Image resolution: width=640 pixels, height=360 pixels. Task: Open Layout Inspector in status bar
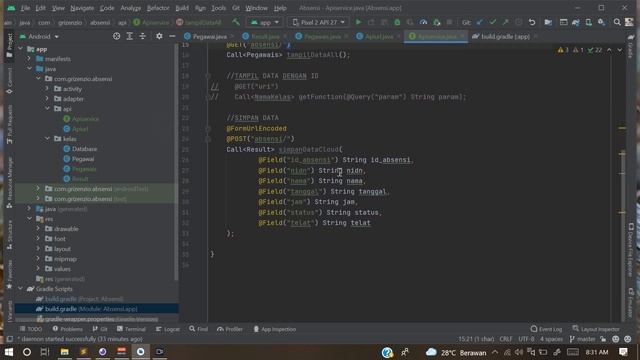pyautogui.click(x=596, y=329)
